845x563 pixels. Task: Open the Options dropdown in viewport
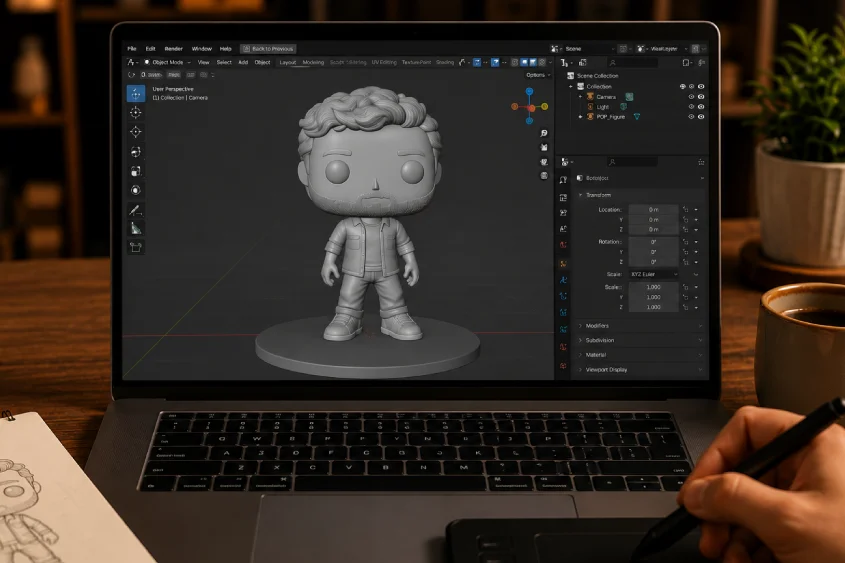pos(538,75)
